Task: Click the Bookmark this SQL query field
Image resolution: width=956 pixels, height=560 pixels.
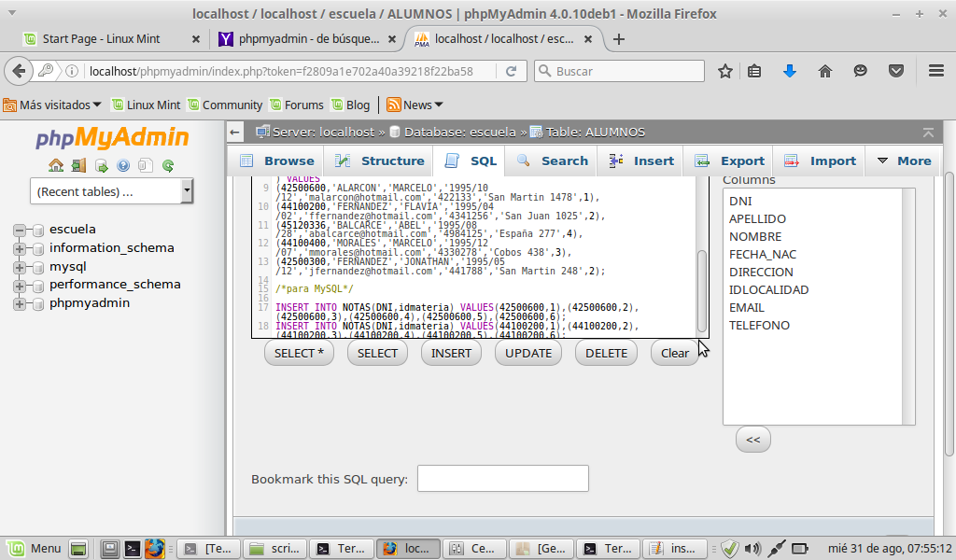Action: coord(502,479)
